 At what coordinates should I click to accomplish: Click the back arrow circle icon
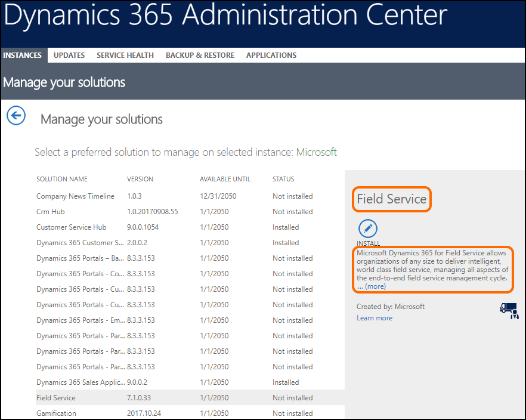click(x=16, y=115)
